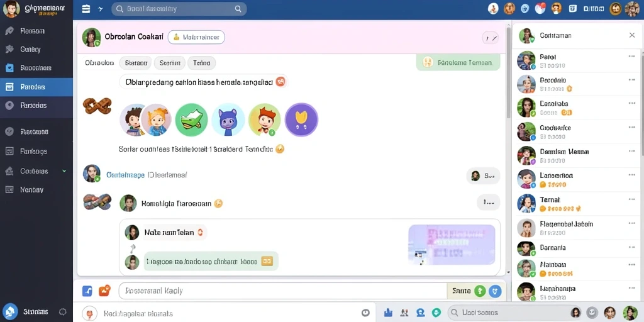Open the Namoara contact
This screenshot has width=644, height=322.
[577, 269]
